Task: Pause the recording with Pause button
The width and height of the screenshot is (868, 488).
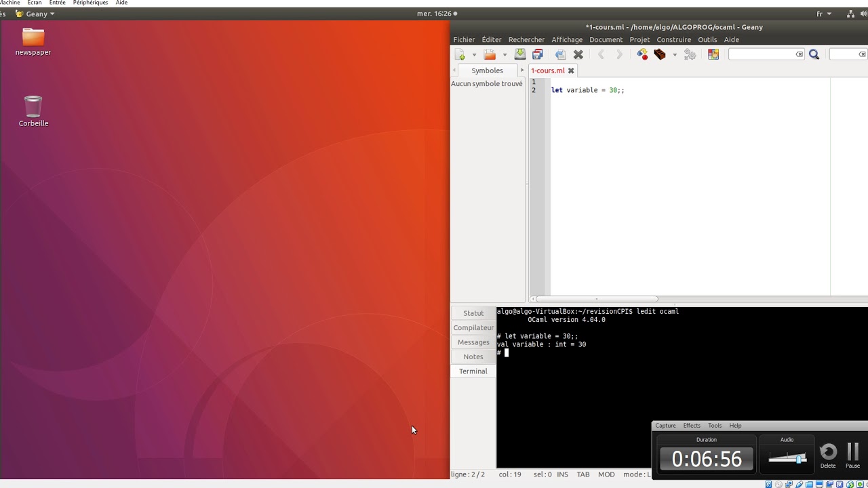Action: [x=853, y=455]
